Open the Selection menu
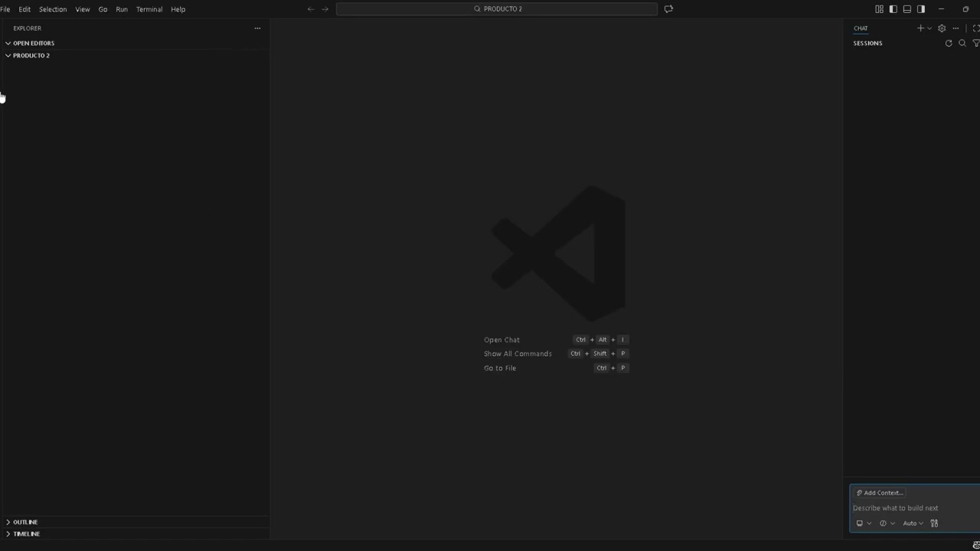Viewport: 980px width, 551px height. [x=53, y=9]
